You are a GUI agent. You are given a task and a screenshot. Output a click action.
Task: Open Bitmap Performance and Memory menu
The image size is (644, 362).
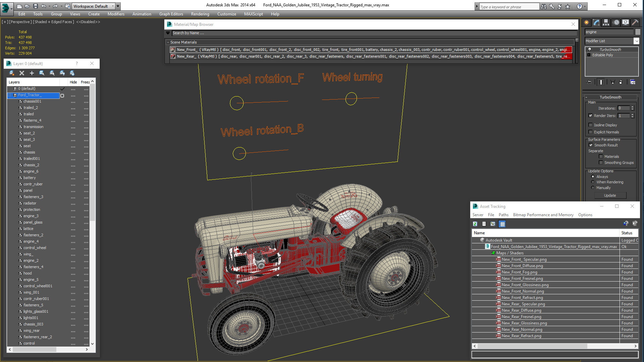click(543, 215)
